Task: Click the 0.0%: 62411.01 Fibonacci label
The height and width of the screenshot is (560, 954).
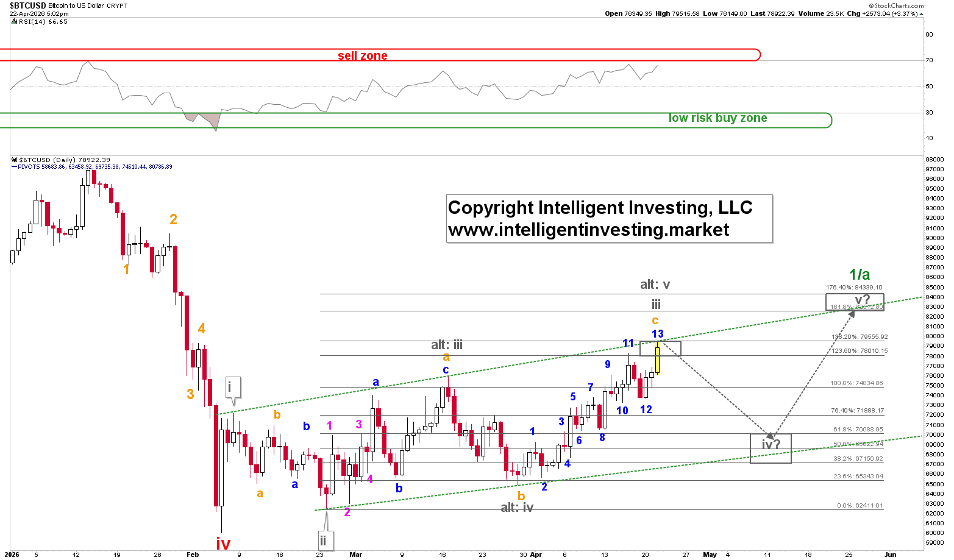Action: [x=860, y=506]
